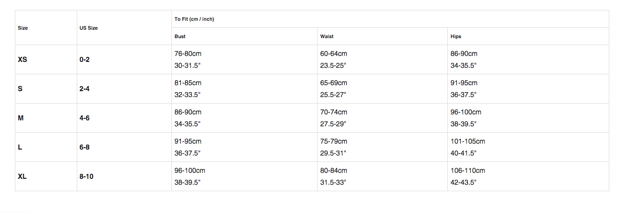The height and width of the screenshot is (213, 644).
Task: Click the Size column header
Action: 23,28
